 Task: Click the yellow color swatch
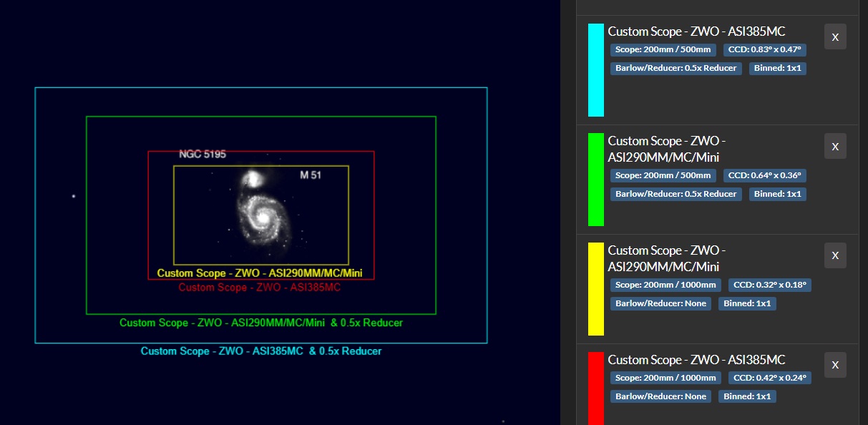(596, 289)
